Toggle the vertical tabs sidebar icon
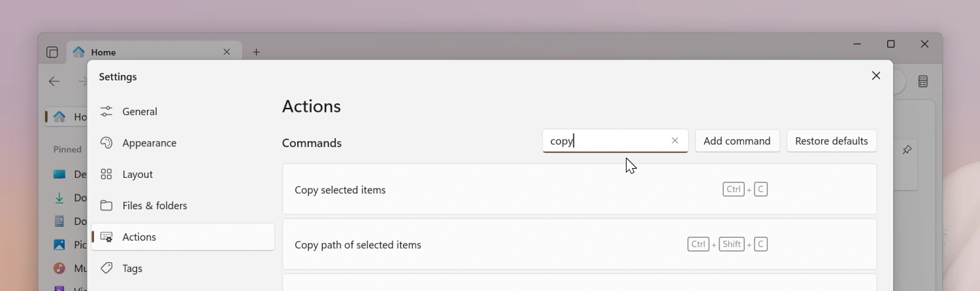Screen dimensions: 980x291 point(52,52)
